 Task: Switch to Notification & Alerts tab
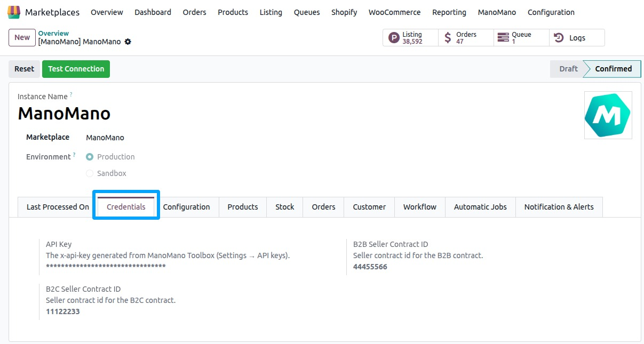[x=559, y=207]
